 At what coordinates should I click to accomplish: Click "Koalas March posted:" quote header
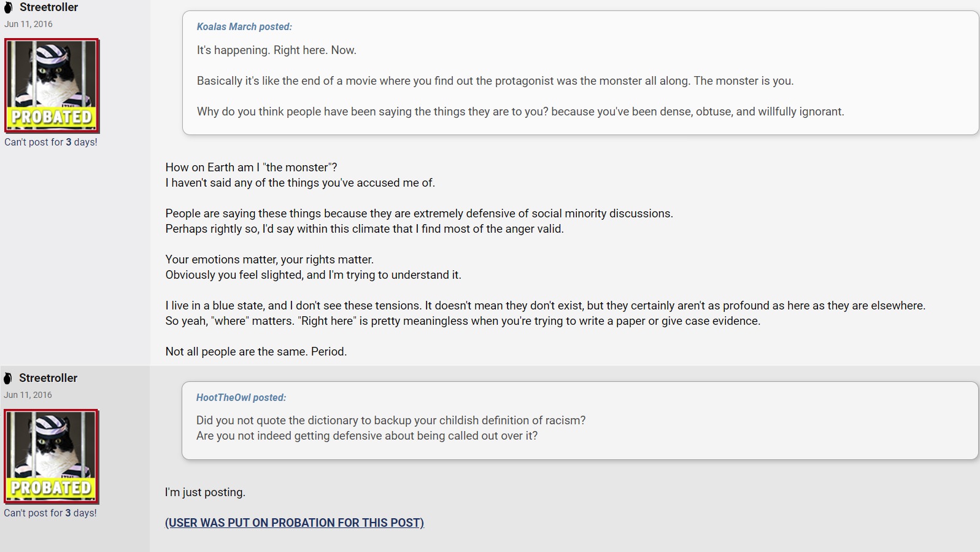244,27
